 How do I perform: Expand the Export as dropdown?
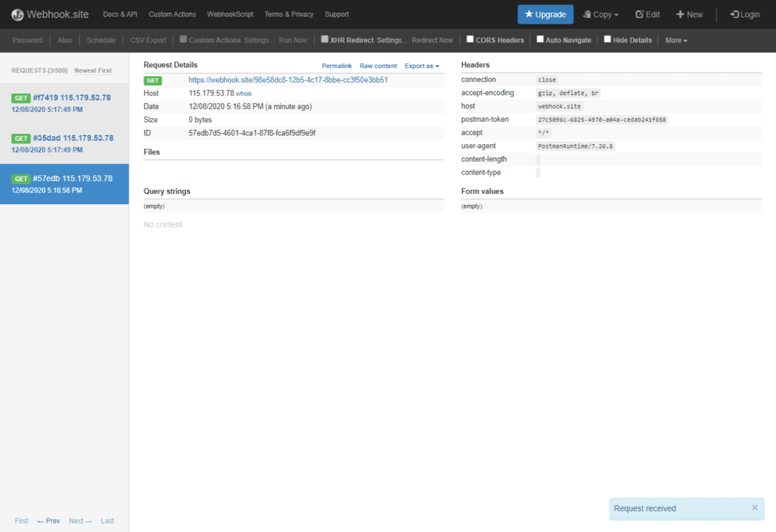[x=422, y=66]
